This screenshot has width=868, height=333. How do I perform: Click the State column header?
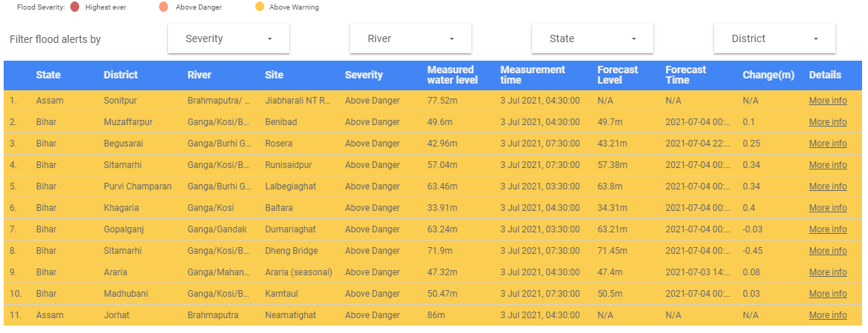[x=48, y=75]
